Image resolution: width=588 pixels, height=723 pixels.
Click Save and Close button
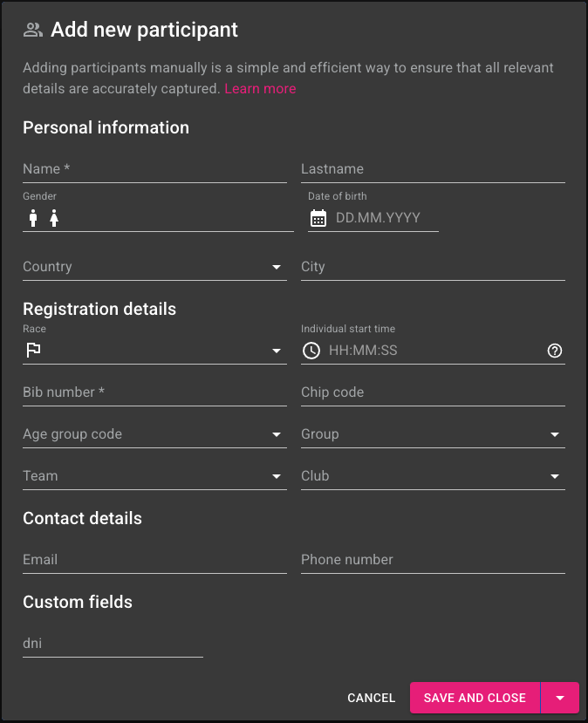pyautogui.click(x=475, y=698)
